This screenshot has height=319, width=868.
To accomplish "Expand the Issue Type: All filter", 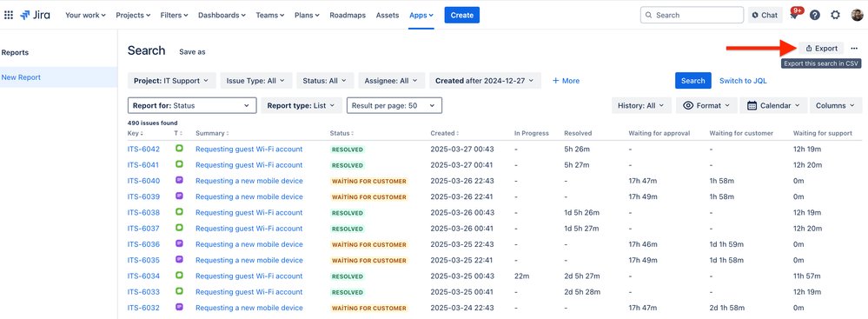I will coord(255,81).
